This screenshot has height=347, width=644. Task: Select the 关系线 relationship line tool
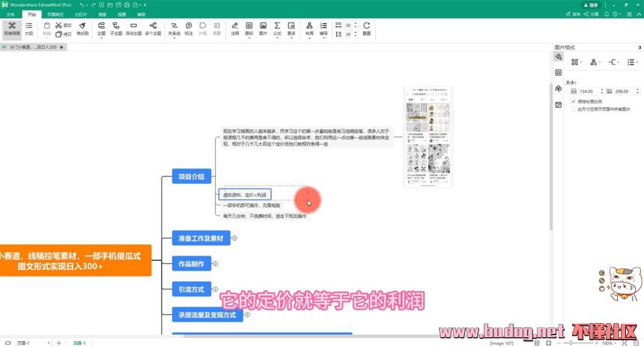pos(174,28)
